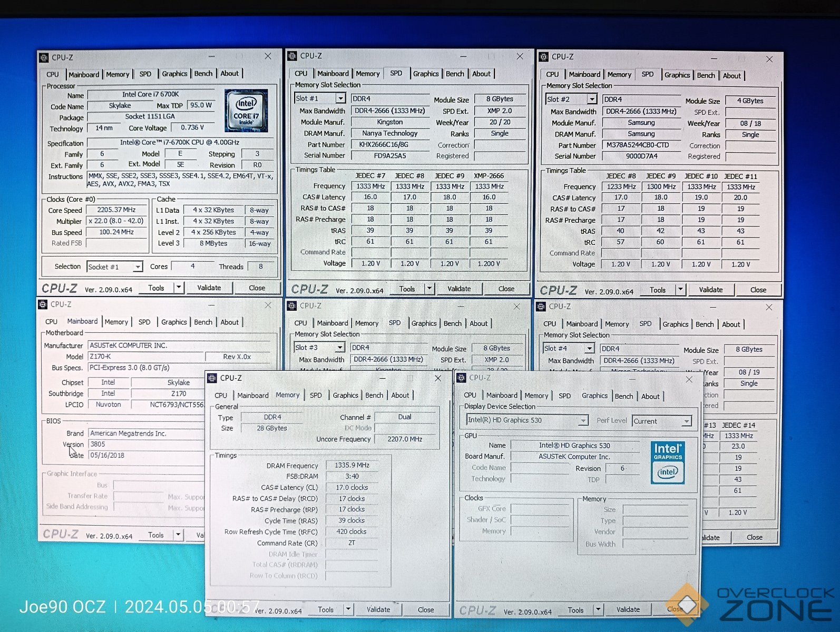Click the CPU-Z title icon of the processor window
Viewport: 840px width, 632px height.
pos(45,57)
